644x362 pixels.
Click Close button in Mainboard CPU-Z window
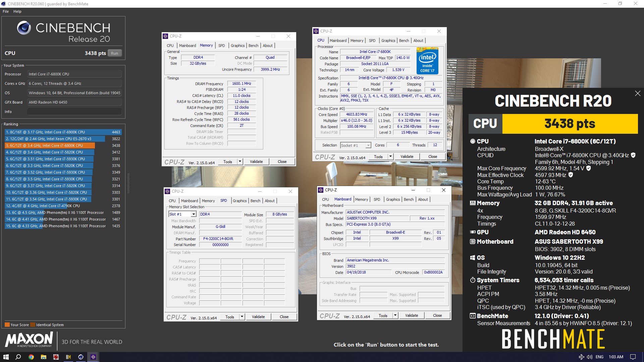pos(437,315)
